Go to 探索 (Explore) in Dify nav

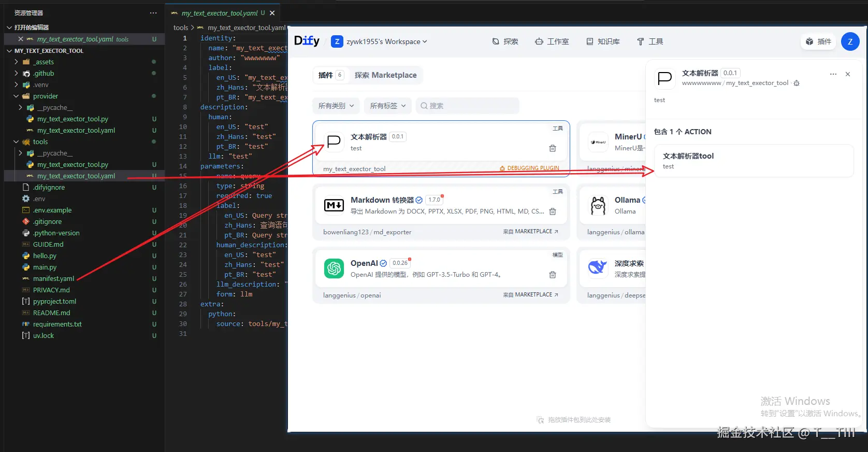[x=505, y=41]
